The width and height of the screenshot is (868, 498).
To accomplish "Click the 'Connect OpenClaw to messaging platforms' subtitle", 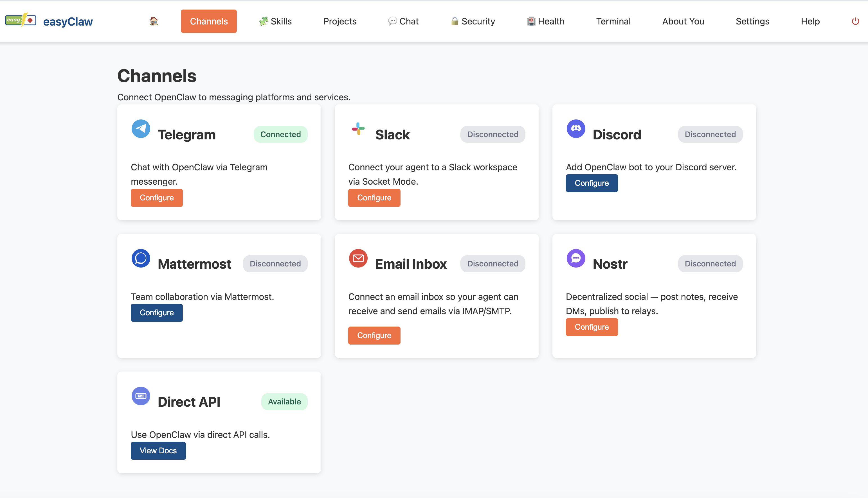I will [234, 97].
